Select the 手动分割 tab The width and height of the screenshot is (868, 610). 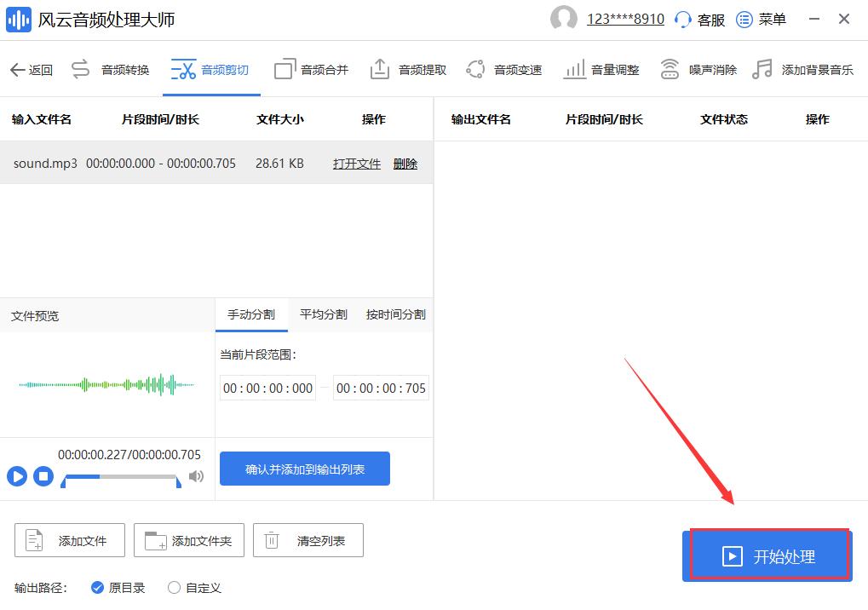[251, 314]
